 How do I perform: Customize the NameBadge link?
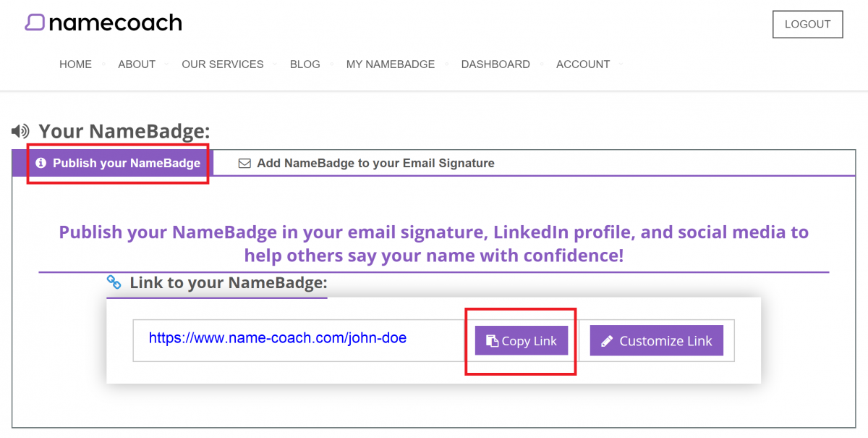click(657, 341)
